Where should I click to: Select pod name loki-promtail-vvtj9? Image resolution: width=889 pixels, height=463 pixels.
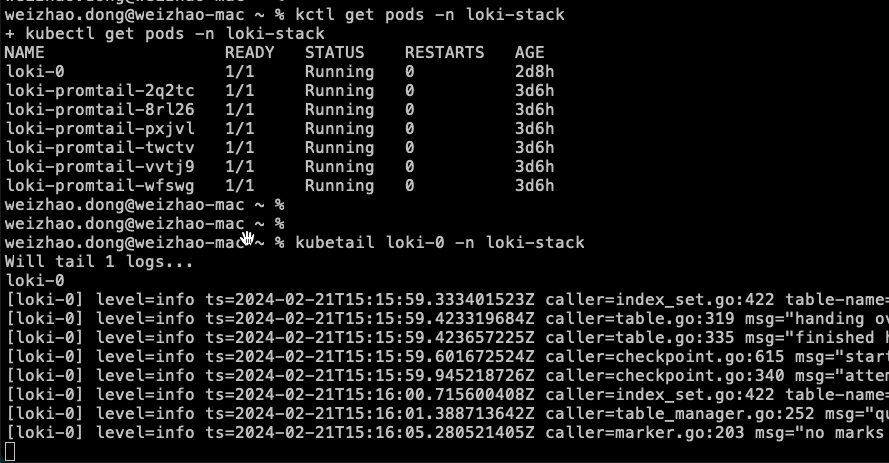tap(100, 167)
